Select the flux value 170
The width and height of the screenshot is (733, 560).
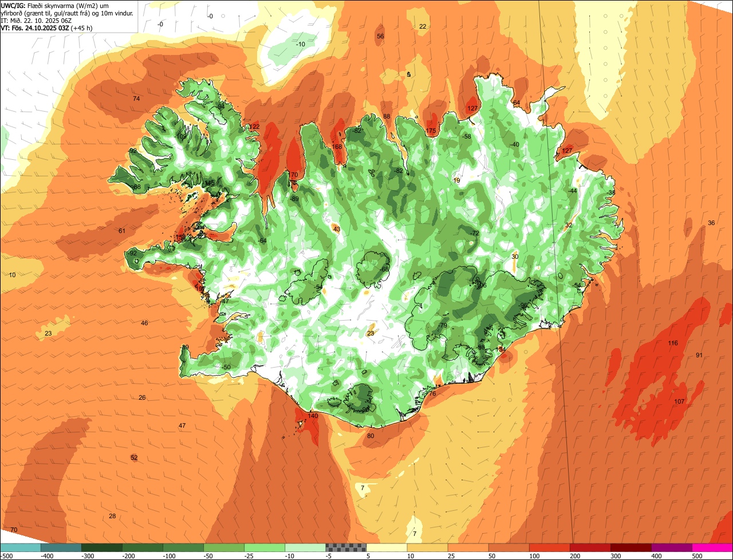[293, 175]
